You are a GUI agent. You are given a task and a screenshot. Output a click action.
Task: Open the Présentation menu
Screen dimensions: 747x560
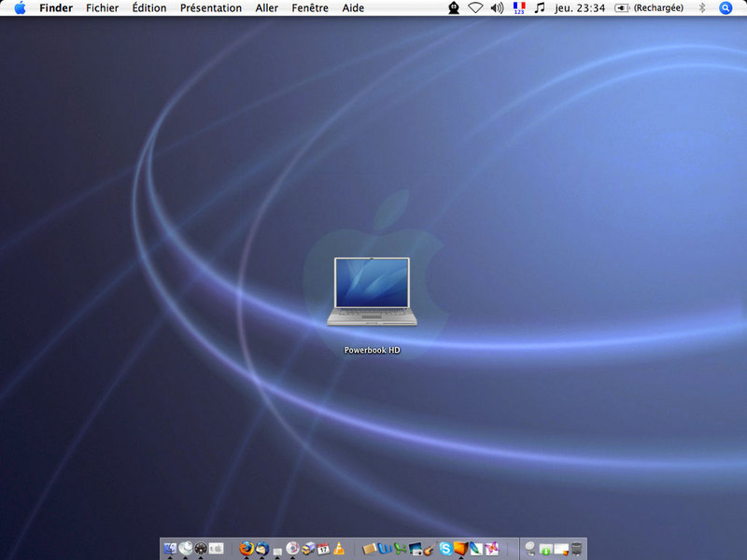click(211, 8)
